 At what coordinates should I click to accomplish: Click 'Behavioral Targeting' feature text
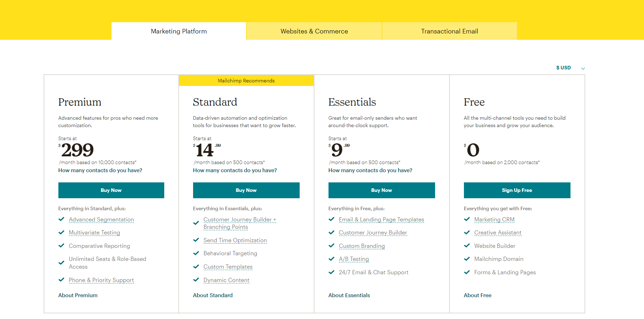pos(230,254)
